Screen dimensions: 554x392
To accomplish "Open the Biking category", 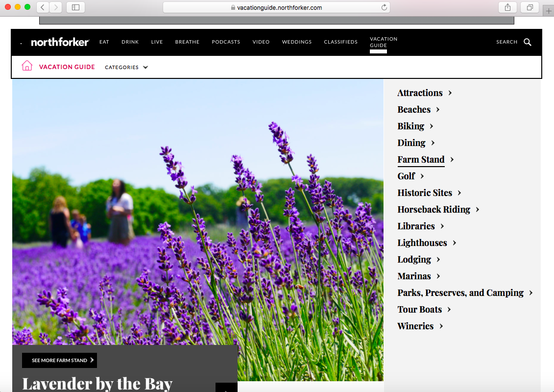I will tap(410, 126).
